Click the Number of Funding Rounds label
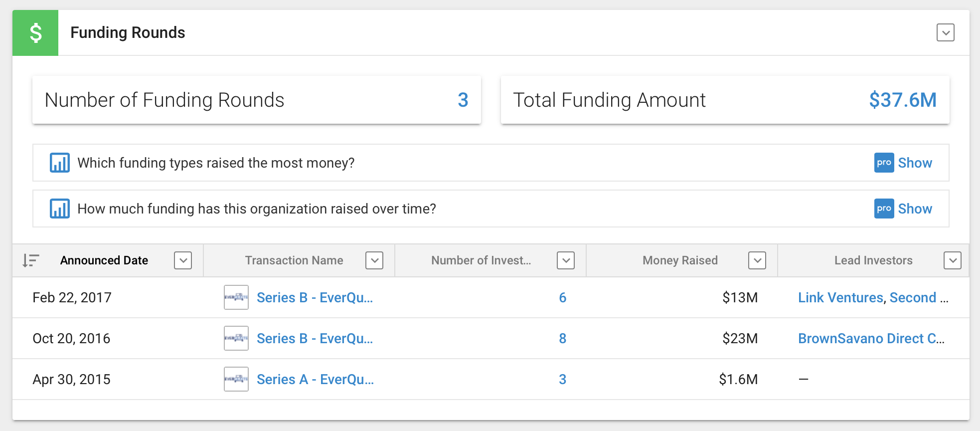This screenshot has height=431, width=980. [x=164, y=100]
